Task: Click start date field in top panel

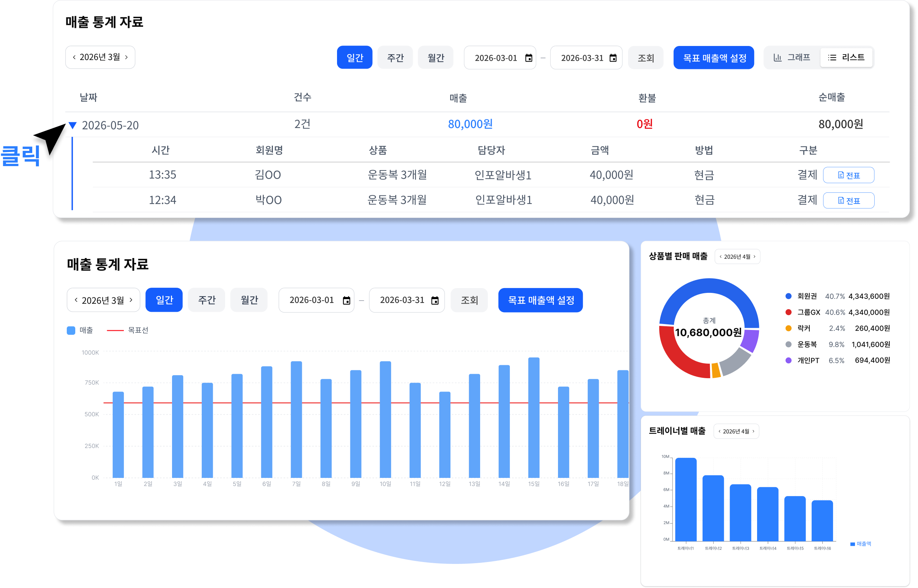Action: [500, 58]
